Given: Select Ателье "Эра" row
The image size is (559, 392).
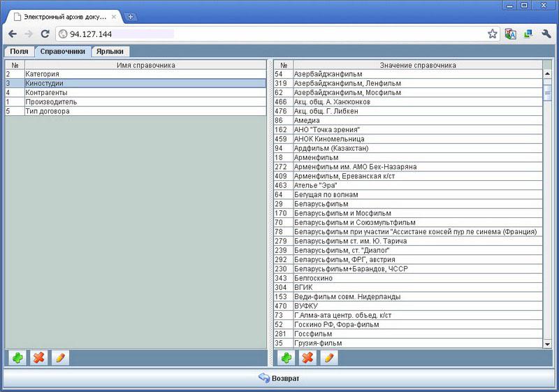Looking at the screenshot, I should click(408, 185).
